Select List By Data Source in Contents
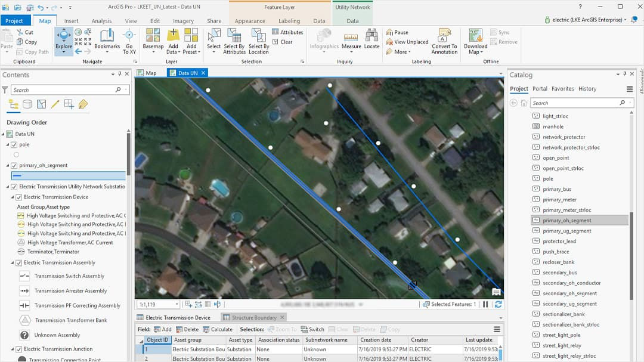Image resolution: width=644 pixels, height=362 pixels. (x=26, y=103)
